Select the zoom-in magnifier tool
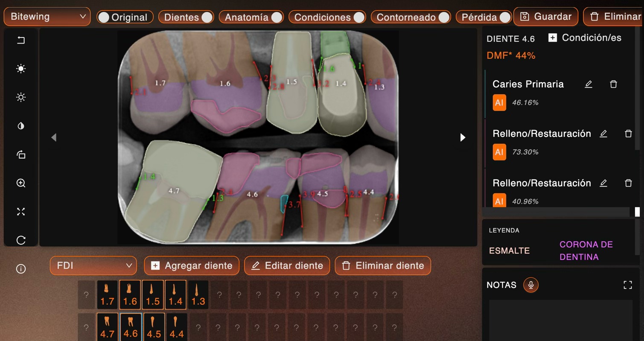 pyautogui.click(x=21, y=183)
